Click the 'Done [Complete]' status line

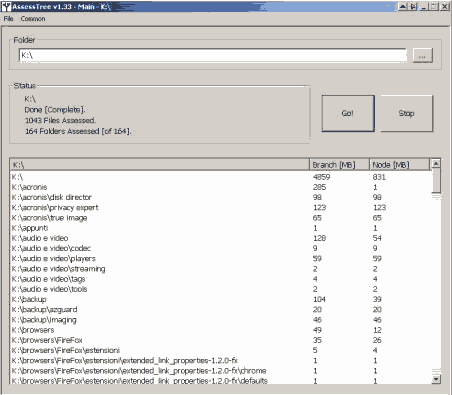(x=55, y=110)
